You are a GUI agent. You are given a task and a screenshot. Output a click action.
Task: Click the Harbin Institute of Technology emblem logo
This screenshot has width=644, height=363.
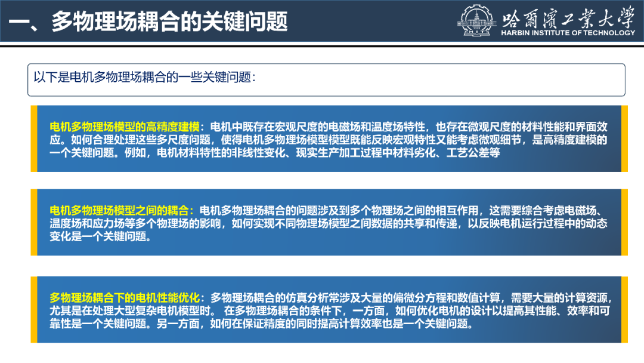(476, 20)
